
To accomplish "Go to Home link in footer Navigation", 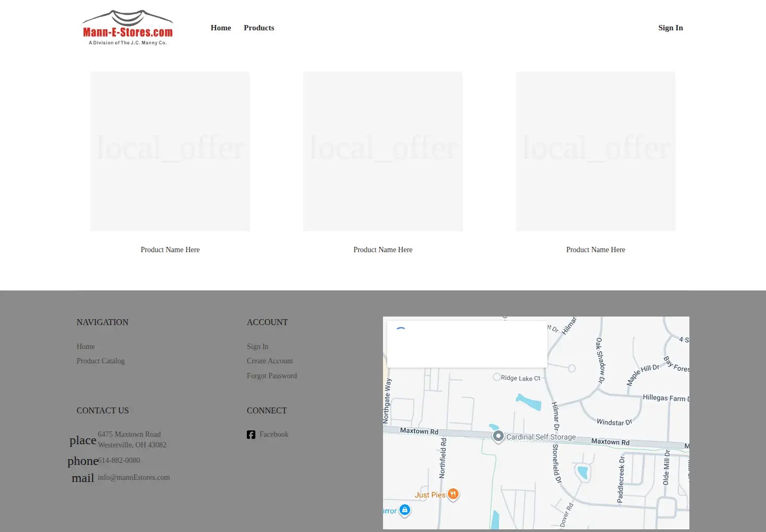I will click(86, 346).
